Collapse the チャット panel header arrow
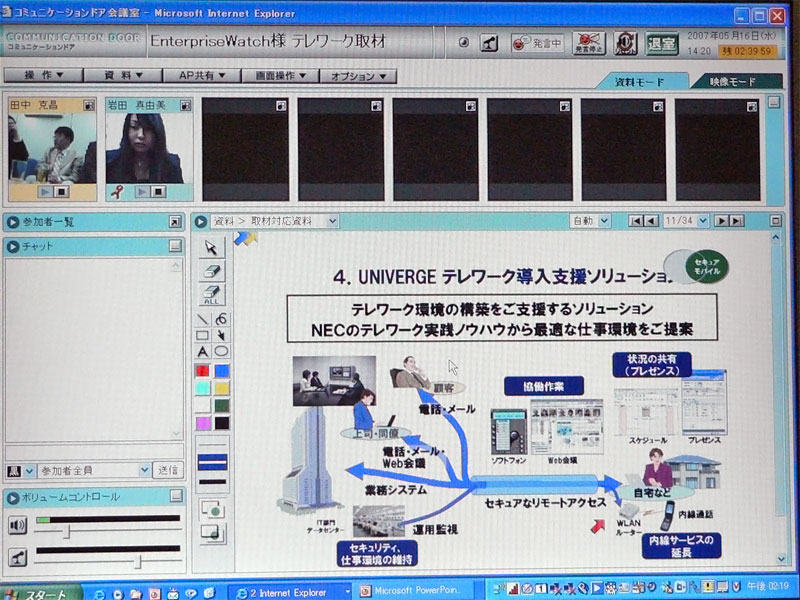This screenshot has width=800, height=600. (x=13, y=246)
